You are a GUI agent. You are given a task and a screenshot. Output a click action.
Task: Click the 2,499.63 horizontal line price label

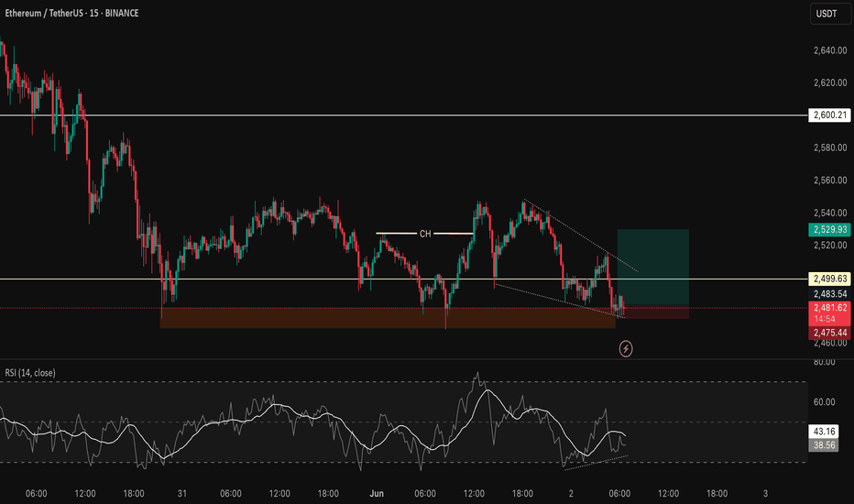point(829,279)
